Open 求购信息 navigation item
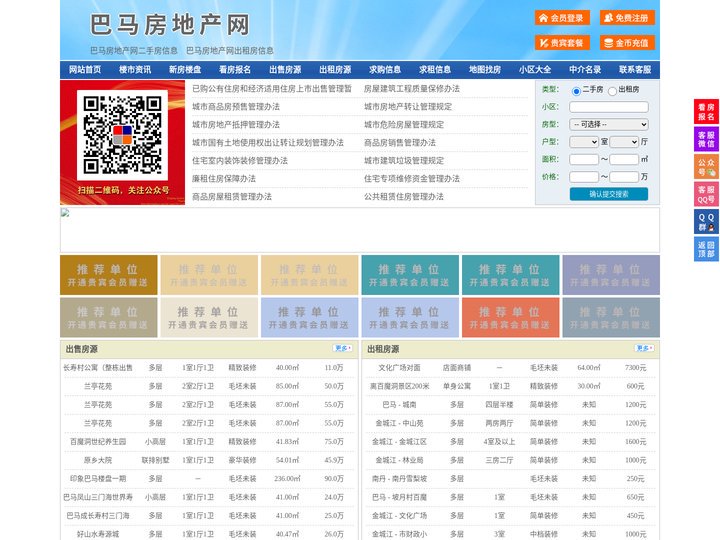 click(x=385, y=70)
